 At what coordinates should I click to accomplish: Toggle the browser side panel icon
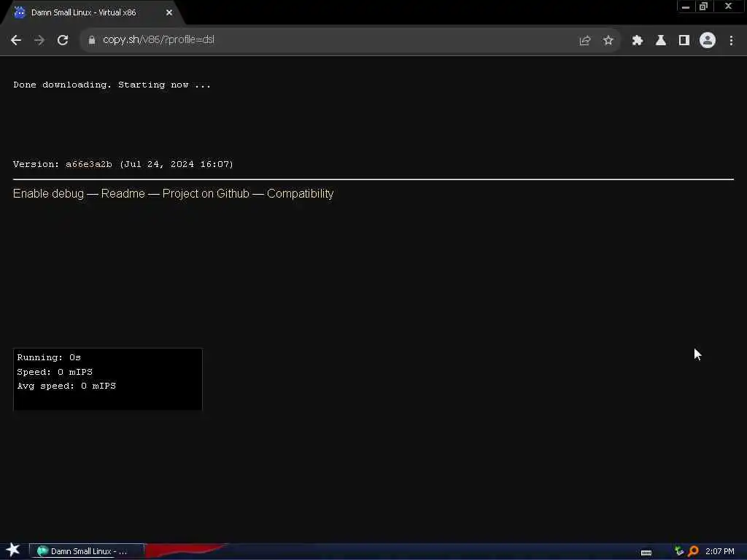684,41
